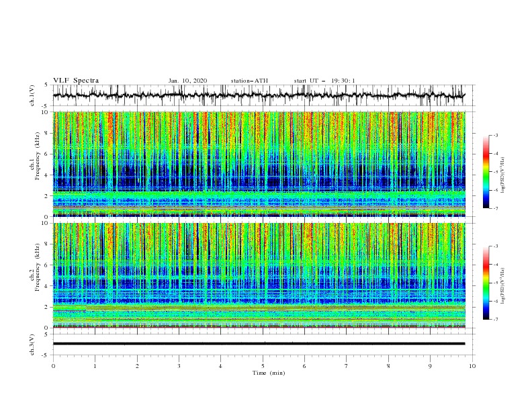
Task: Click the "Time (min)" x-axis label
Action: click(x=269, y=373)
